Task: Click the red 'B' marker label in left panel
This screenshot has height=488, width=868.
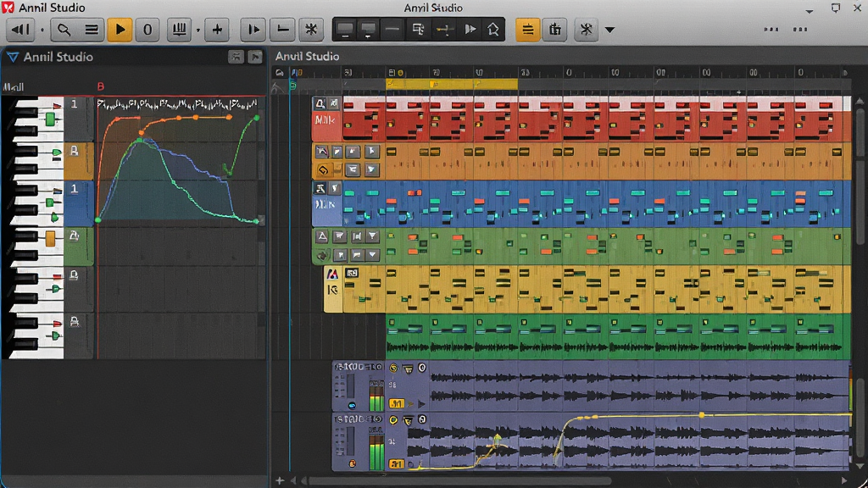Action: click(101, 86)
